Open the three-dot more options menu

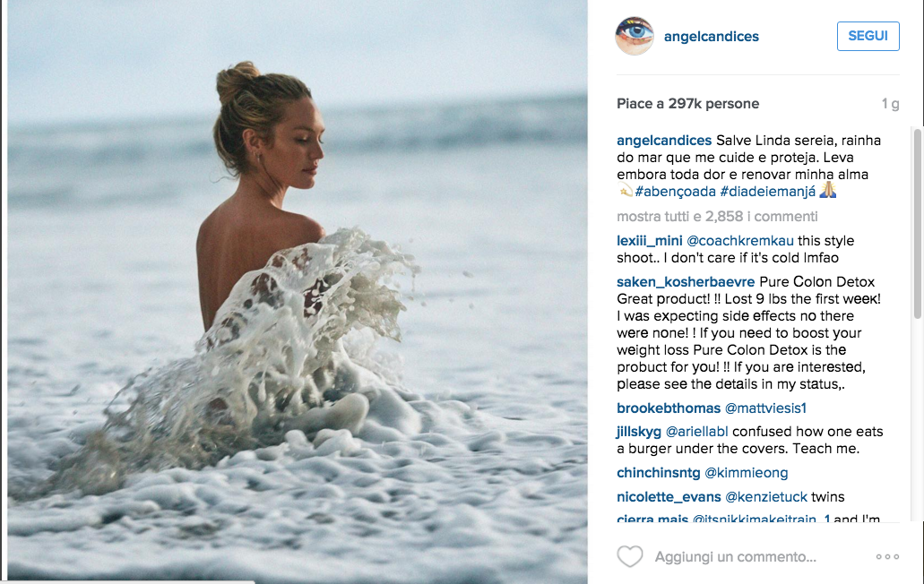pos(887,556)
